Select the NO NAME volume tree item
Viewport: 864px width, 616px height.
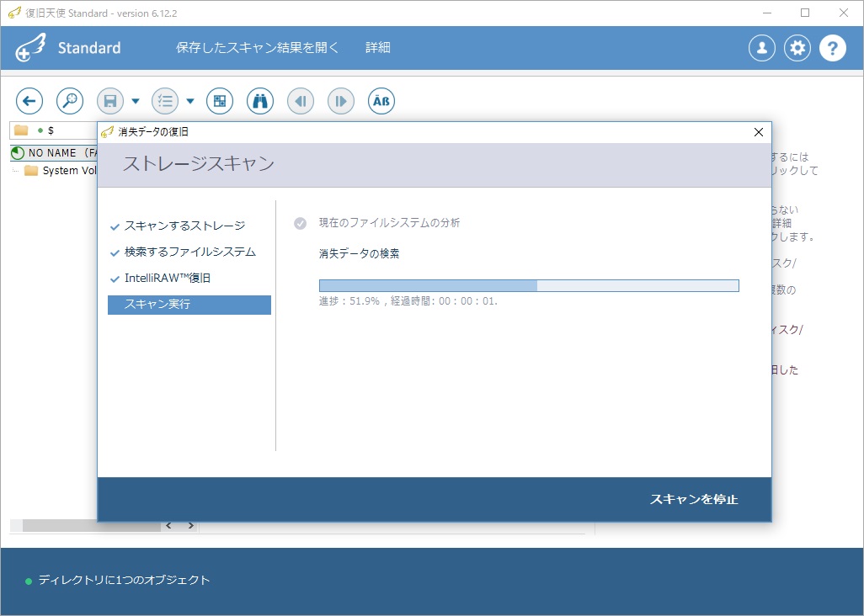click(54, 153)
